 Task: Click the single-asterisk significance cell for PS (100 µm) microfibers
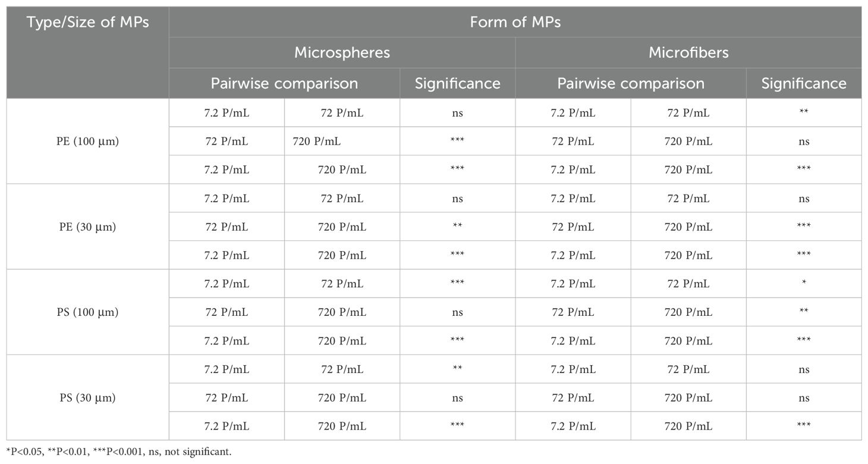(x=804, y=284)
